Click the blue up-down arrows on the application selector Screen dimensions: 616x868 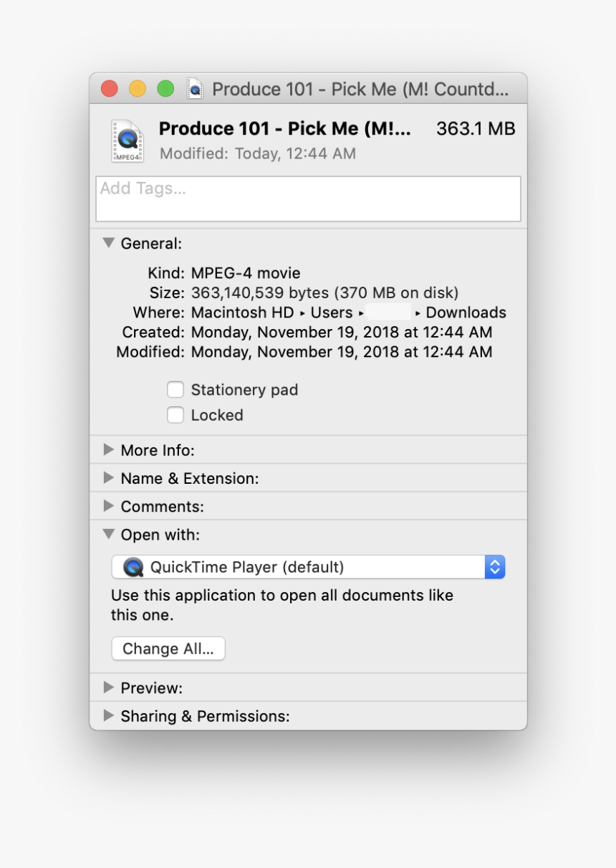(495, 566)
